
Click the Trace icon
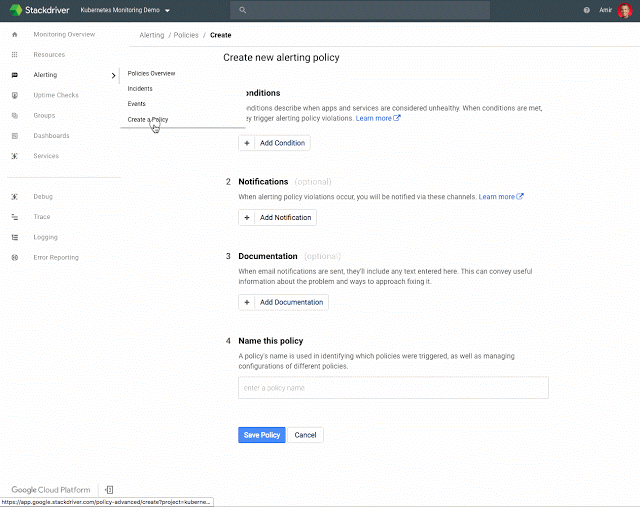pyautogui.click(x=15, y=217)
